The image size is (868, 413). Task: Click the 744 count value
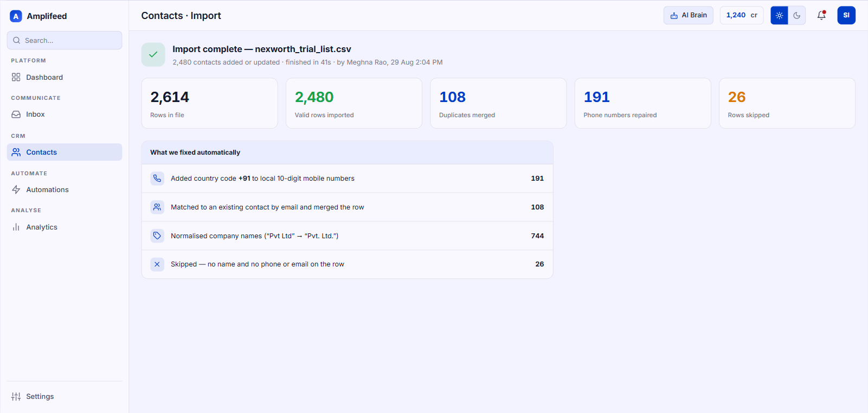(537, 236)
